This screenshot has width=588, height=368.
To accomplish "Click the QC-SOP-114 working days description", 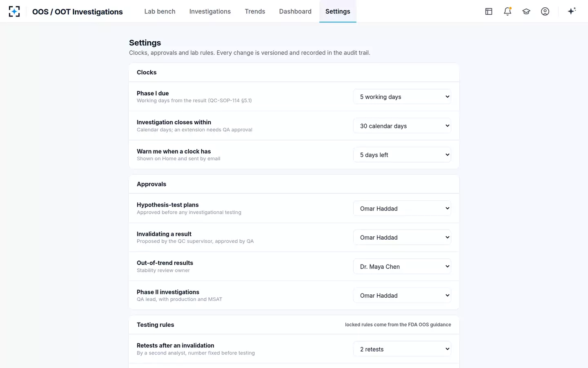I will [194, 101].
